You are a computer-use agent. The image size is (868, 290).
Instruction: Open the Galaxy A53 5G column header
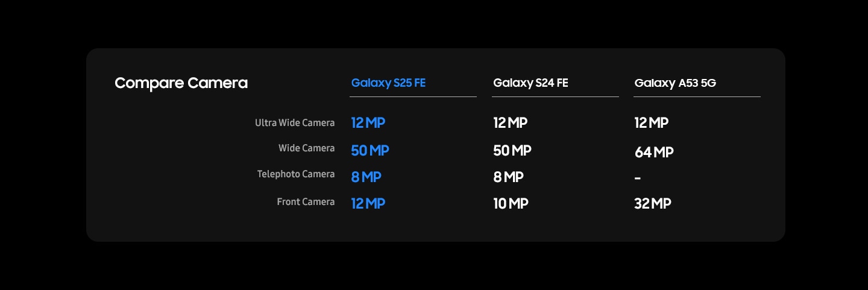(675, 83)
